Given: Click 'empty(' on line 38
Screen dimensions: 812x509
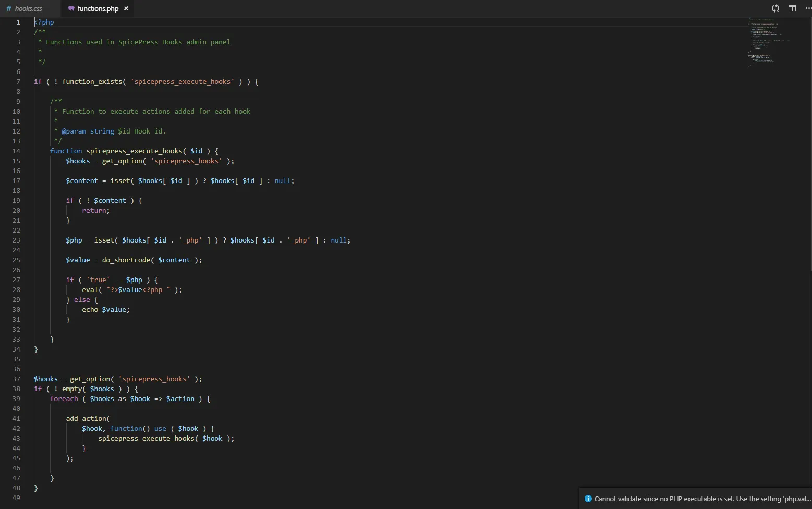Looking at the screenshot, I should (74, 389).
